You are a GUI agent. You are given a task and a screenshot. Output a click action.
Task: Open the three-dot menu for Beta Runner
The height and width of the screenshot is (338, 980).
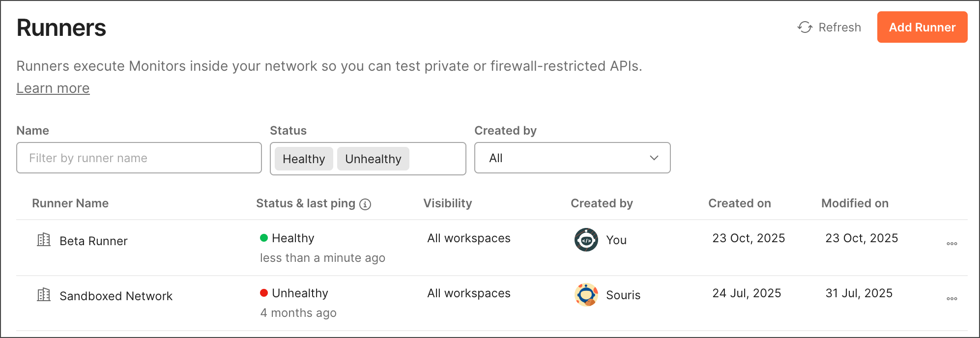pos(952,243)
